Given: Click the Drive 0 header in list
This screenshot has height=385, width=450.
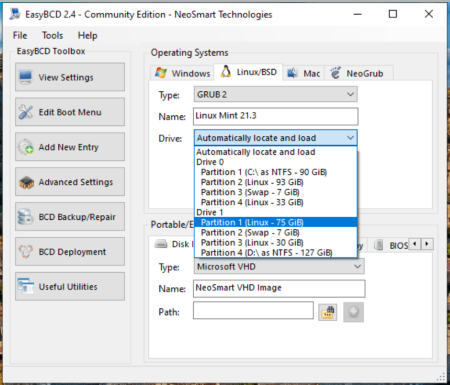Looking at the screenshot, I should 276,162.
